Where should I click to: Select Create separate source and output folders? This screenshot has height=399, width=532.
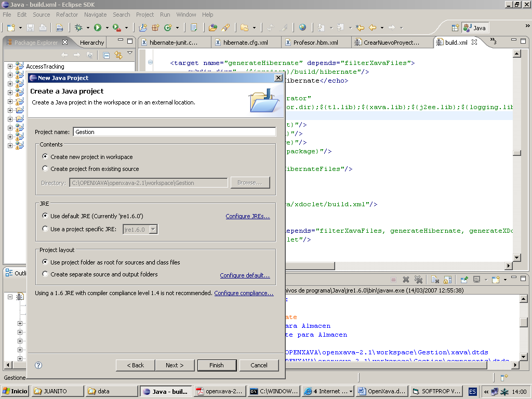point(45,274)
